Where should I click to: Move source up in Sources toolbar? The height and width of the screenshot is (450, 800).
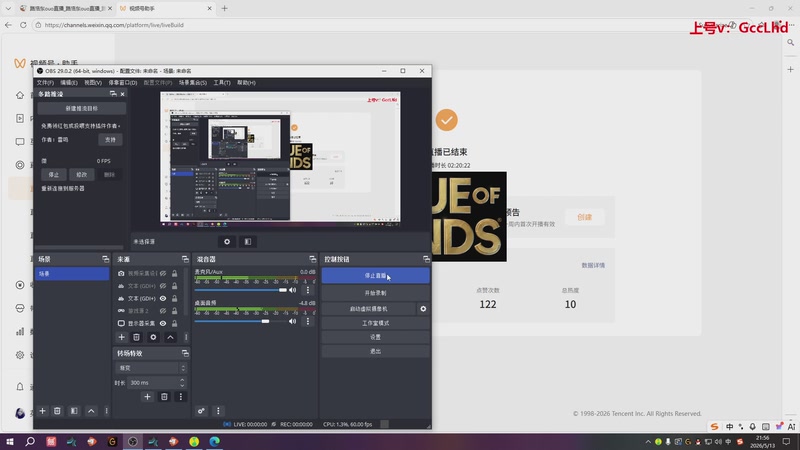(170, 337)
